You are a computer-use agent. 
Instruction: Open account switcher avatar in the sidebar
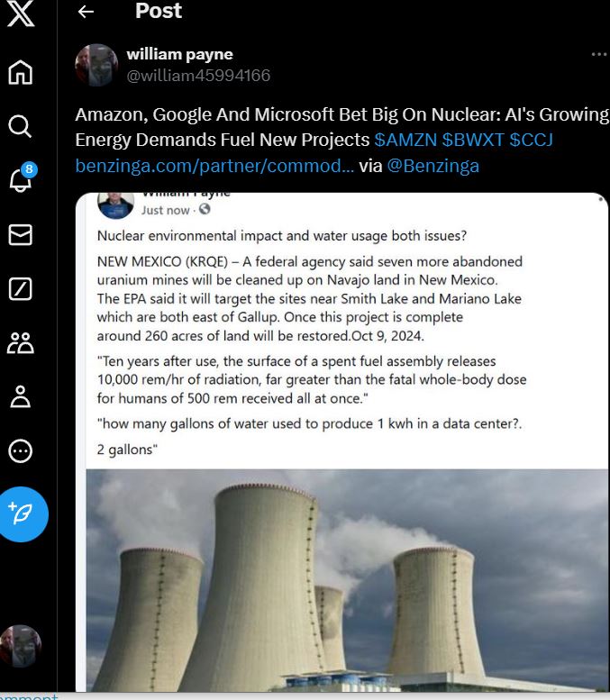point(21,646)
